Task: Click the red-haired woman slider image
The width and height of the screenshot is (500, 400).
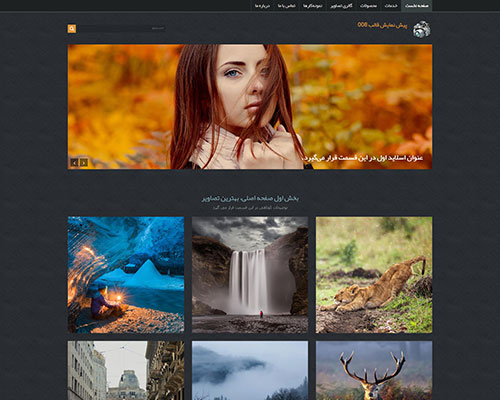Action: [250, 107]
